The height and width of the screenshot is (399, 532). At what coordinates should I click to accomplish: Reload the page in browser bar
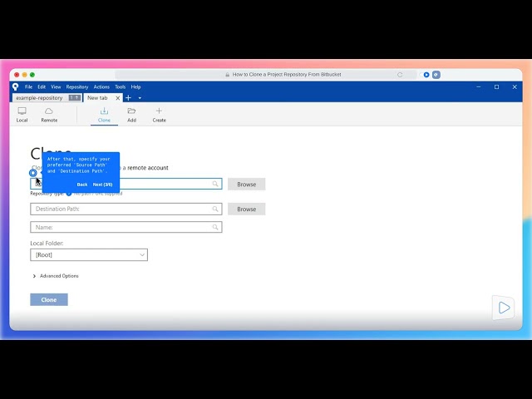tap(400, 75)
